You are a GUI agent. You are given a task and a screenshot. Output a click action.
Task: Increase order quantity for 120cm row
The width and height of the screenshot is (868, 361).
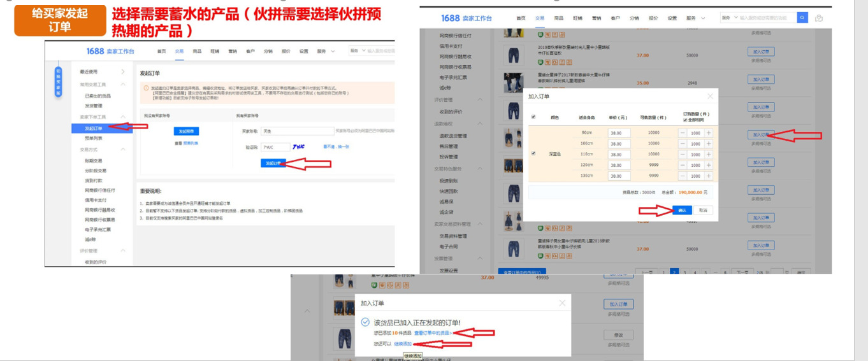click(708, 165)
